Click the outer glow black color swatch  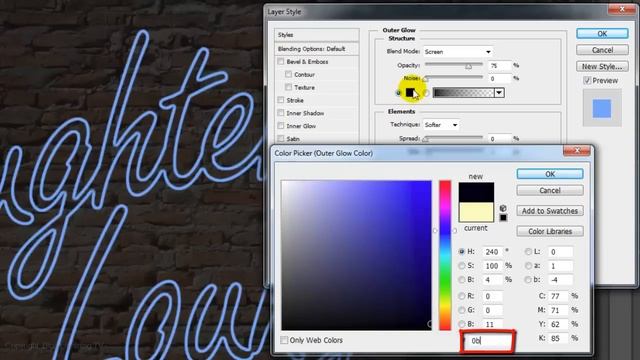pos(410,93)
